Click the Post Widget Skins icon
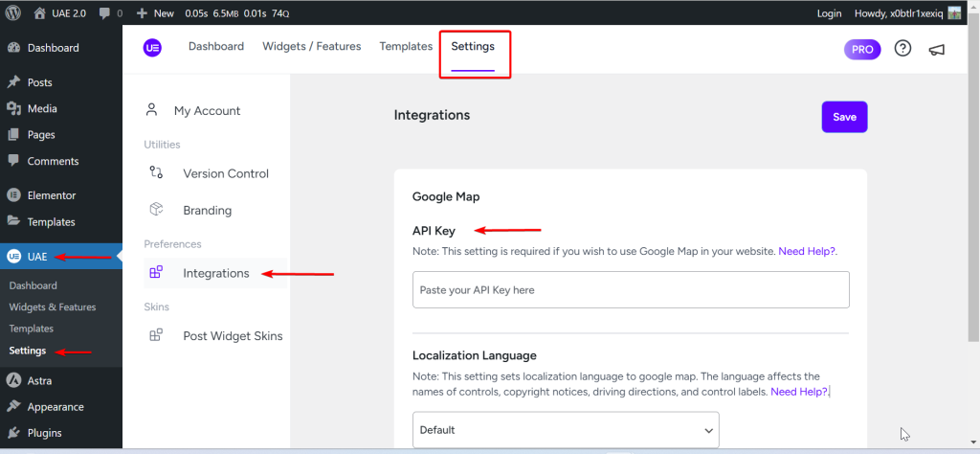980x454 pixels. (156, 335)
